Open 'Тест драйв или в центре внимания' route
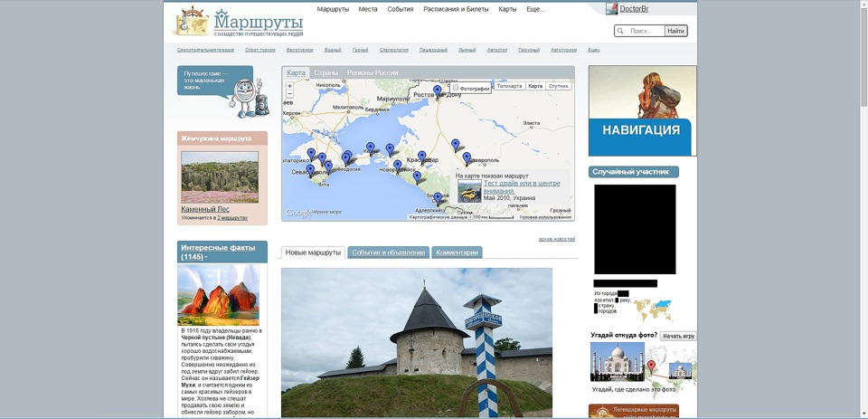The image size is (868, 419). point(522,186)
